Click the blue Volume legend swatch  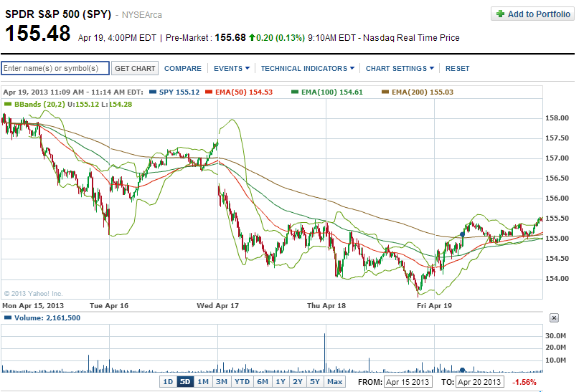[8, 318]
